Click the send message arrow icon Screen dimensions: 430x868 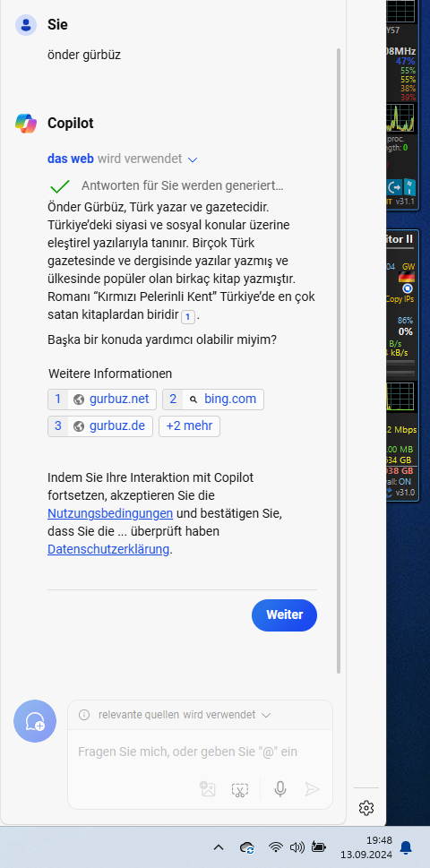[312, 789]
